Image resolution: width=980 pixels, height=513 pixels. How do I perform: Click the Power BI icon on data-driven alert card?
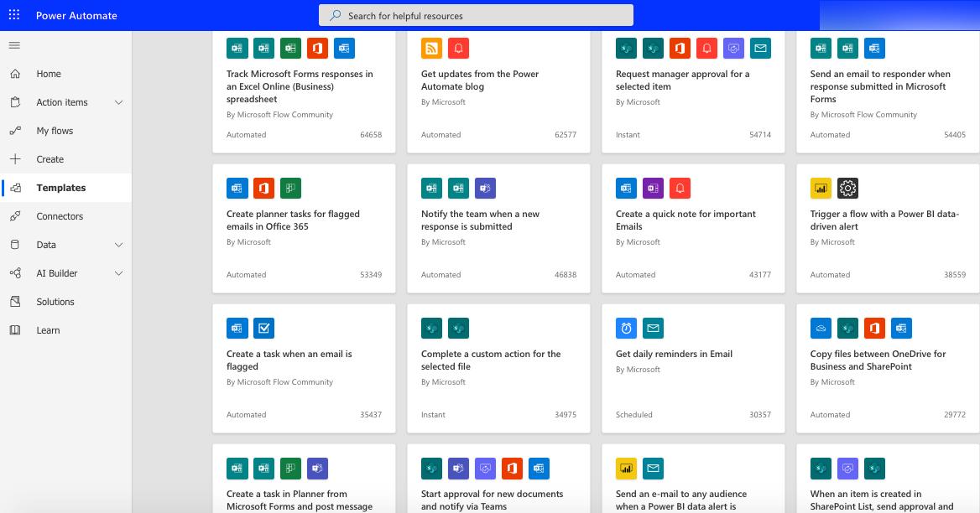point(821,188)
